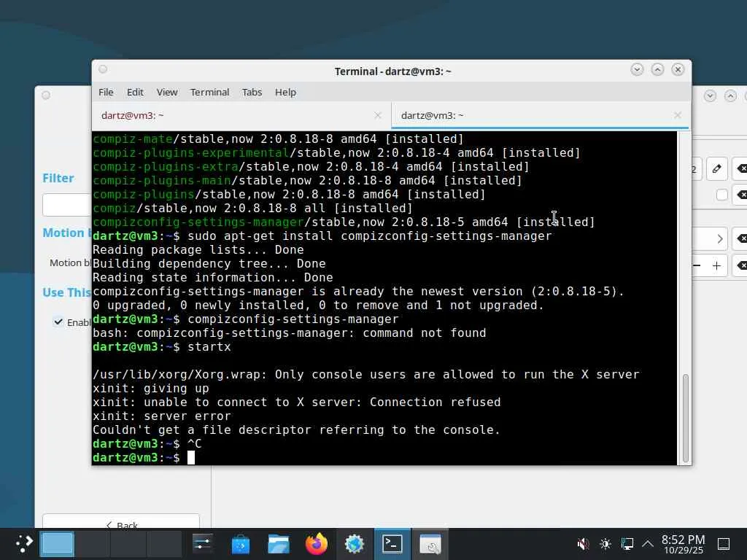Screen dimensions: 747x560
Task: Click the 'sudo apt-get install' command line
Action: pyautogui.click(x=322, y=236)
